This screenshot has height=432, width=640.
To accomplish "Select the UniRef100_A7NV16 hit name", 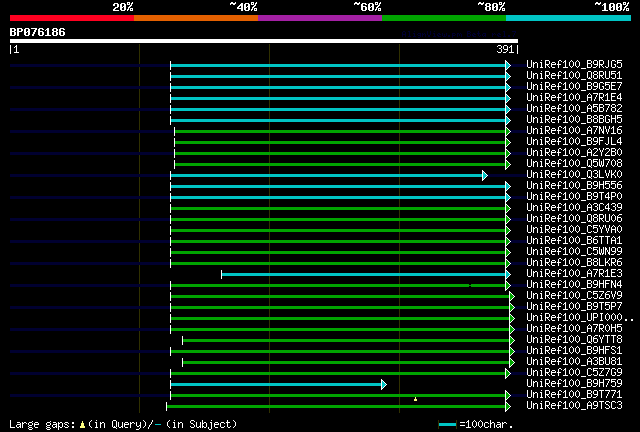I will [574, 131].
